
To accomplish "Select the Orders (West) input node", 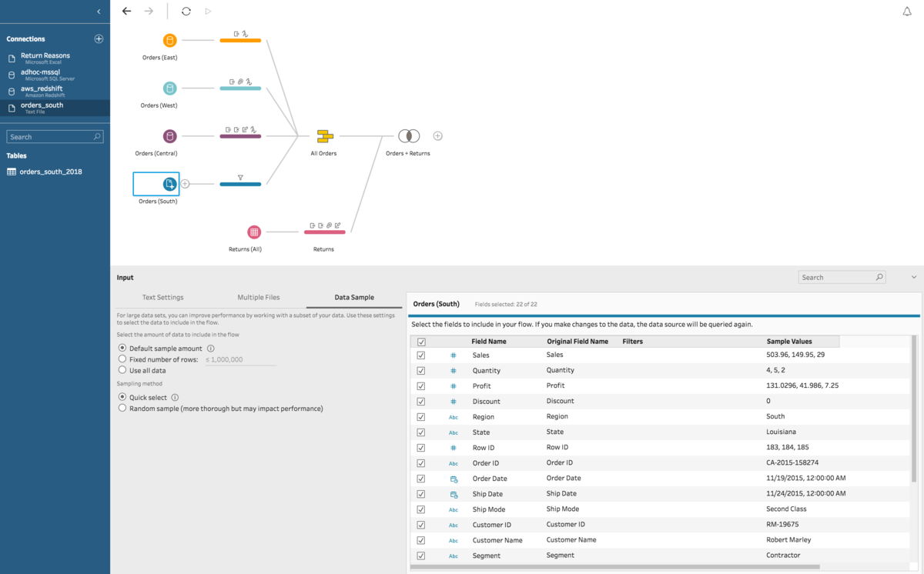I will pos(170,88).
